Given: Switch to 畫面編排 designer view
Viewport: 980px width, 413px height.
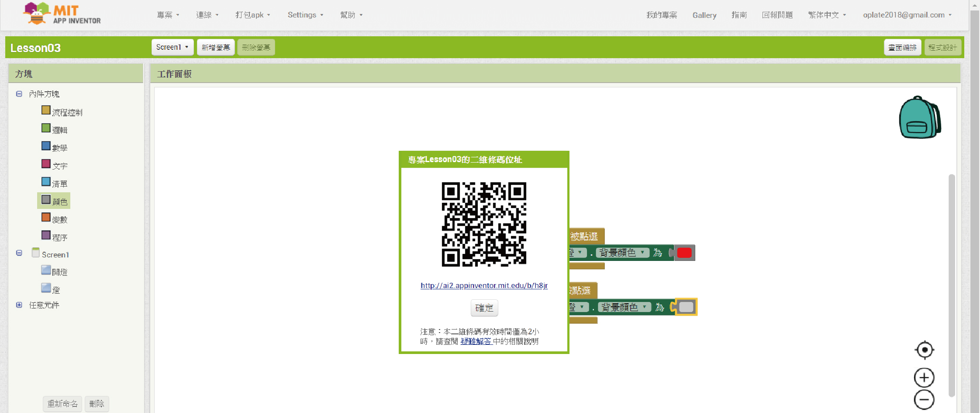Looking at the screenshot, I should (902, 47).
